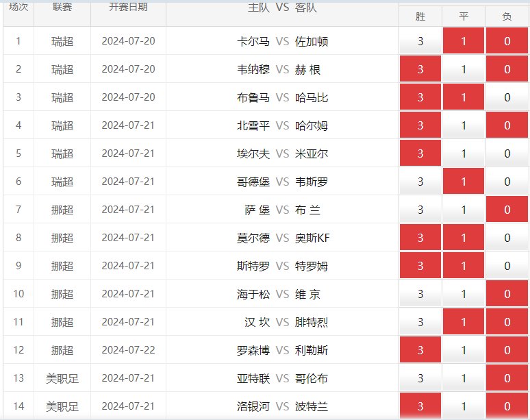The width and height of the screenshot is (530, 420).
Task: Toggle draw (1) for 亚特联 VS 哥伦布
Action: click(464, 378)
